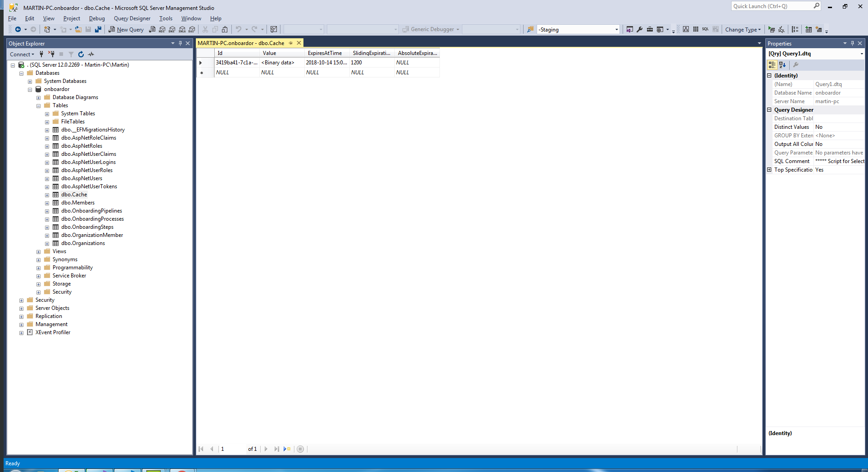
Task: Show the Diagram pane in Query Designer
Action: tap(686, 29)
